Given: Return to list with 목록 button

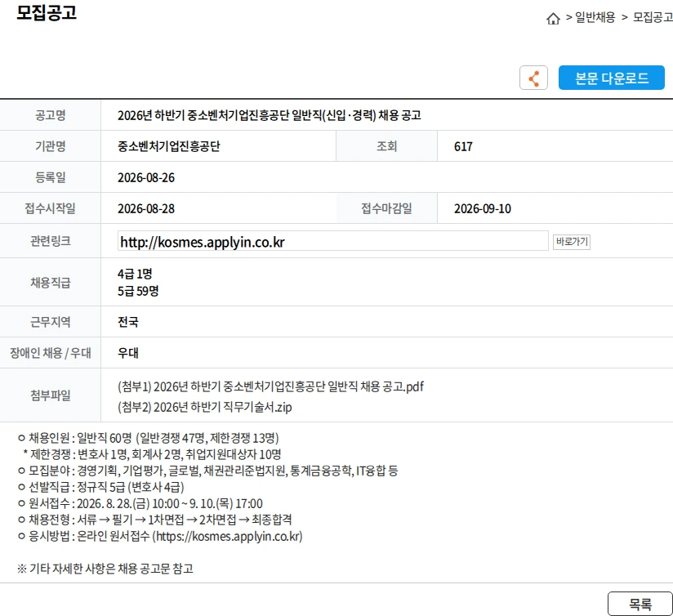Looking at the screenshot, I should tap(640, 604).
